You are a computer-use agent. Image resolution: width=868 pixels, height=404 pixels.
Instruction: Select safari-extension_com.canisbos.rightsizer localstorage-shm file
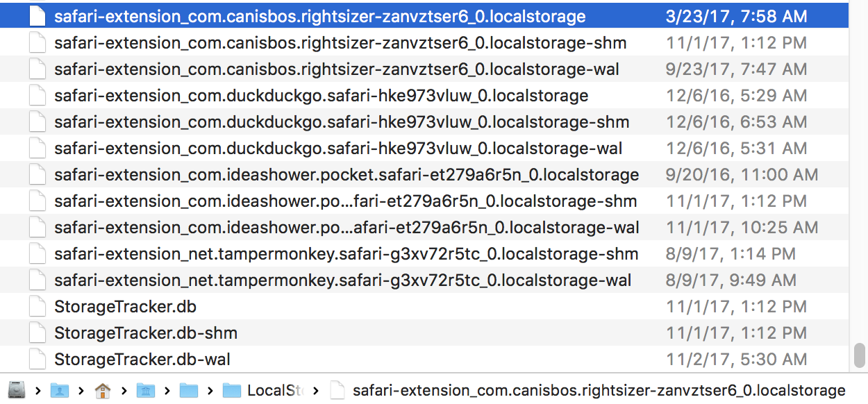pyautogui.click(x=424, y=43)
